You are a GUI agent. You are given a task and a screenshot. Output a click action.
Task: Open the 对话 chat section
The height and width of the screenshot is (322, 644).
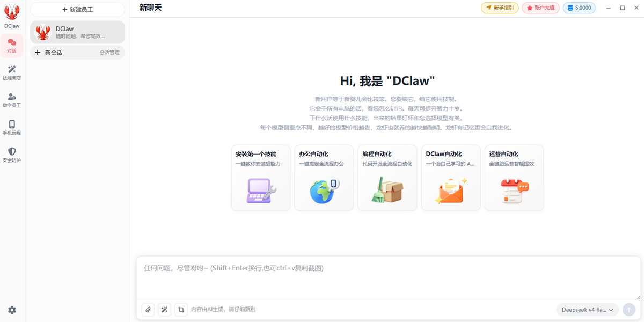tap(12, 46)
